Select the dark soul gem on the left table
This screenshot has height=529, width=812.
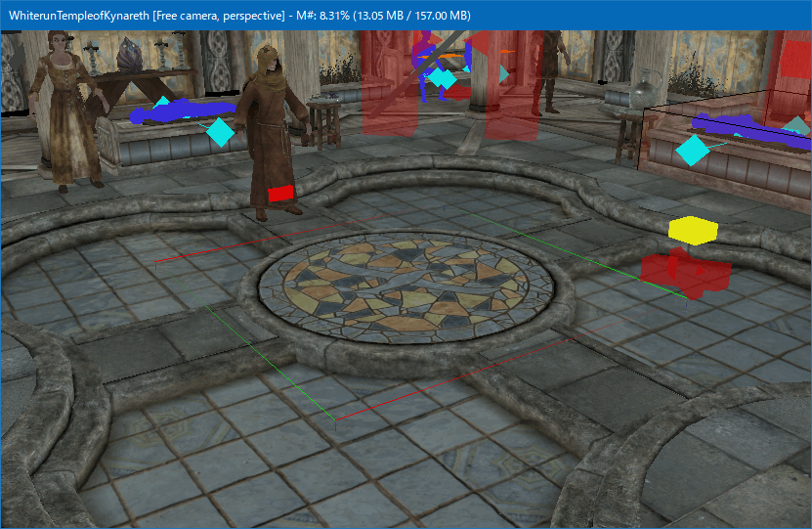[129, 55]
